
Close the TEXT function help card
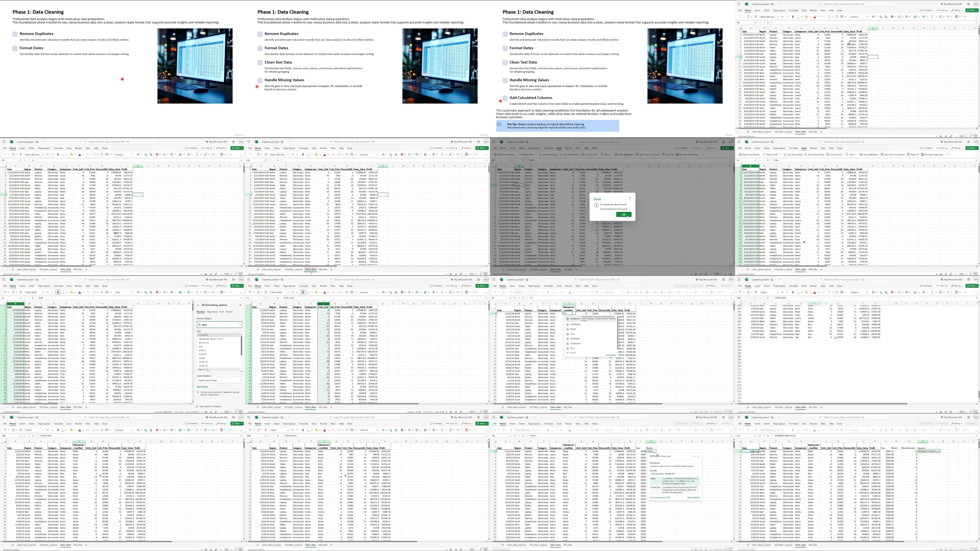click(x=698, y=456)
